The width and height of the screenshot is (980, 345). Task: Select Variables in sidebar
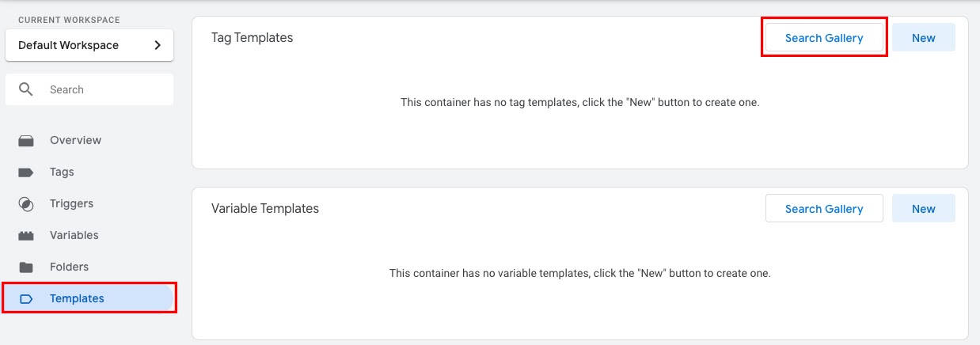[x=88, y=235]
